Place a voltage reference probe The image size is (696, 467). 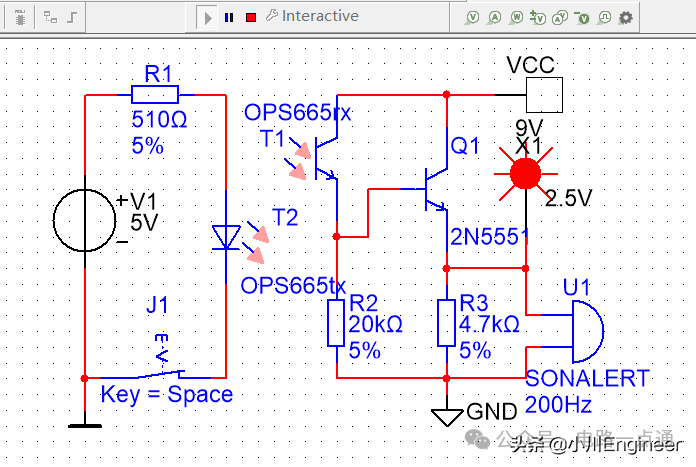(x=582, y=18)
